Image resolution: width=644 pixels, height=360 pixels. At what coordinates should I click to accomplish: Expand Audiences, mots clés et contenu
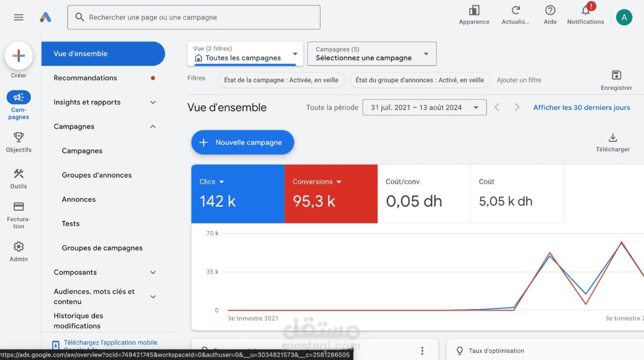(x=153, y=297)
